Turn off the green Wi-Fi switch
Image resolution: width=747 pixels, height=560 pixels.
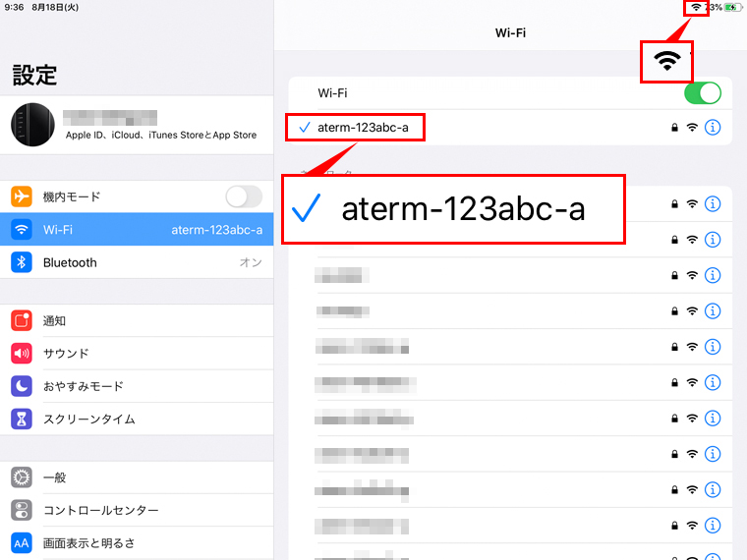click(x=703, y=93)
